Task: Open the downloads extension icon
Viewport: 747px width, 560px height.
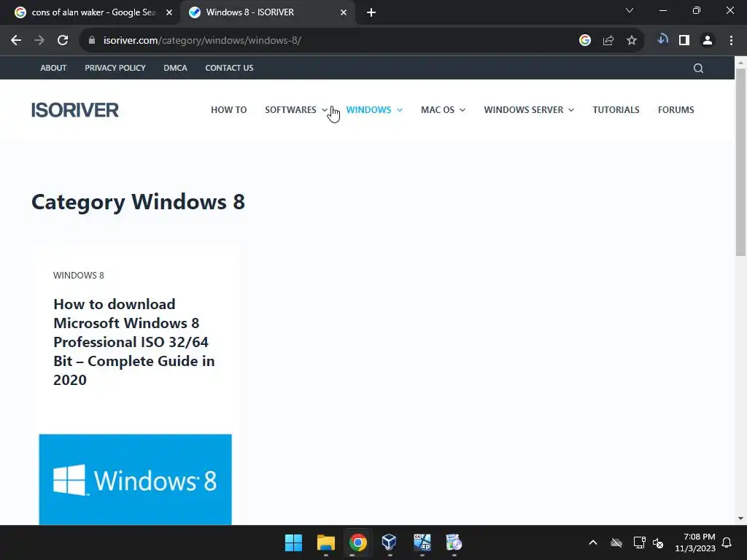Action: point(662,39)
